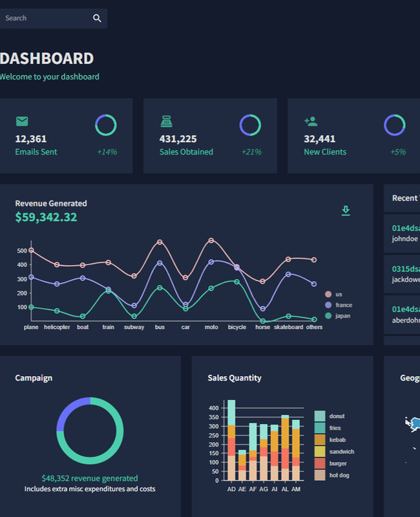Click the AD bar in Sales Quantity

click(231, 440)
